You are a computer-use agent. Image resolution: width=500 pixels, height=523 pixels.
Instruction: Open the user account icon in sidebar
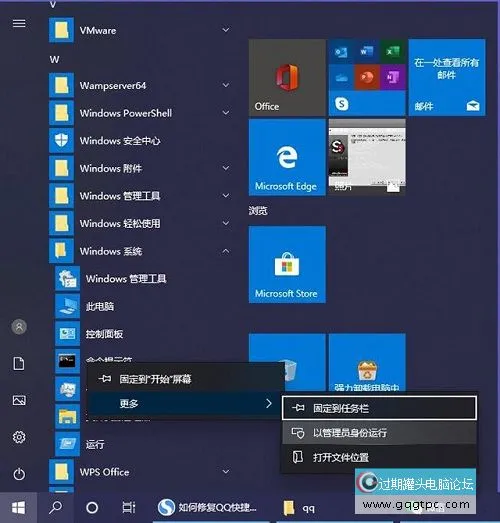coord(19,327)
